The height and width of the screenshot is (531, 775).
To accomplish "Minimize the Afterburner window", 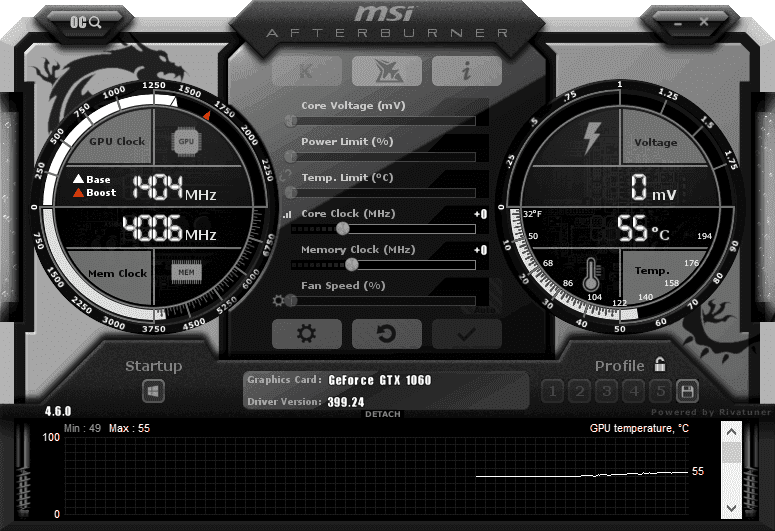I will (678, 23).
